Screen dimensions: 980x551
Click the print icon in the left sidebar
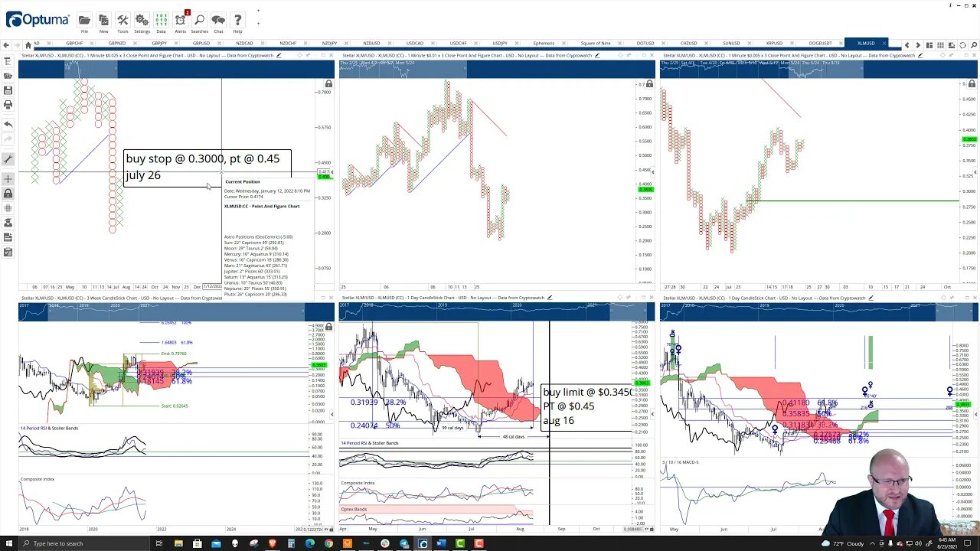tap(8, 104)
